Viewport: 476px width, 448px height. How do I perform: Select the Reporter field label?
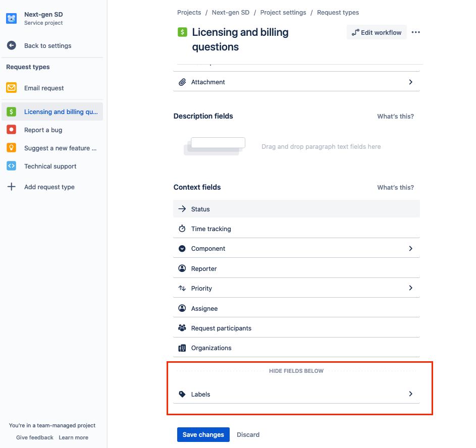[x=204, y=268]
